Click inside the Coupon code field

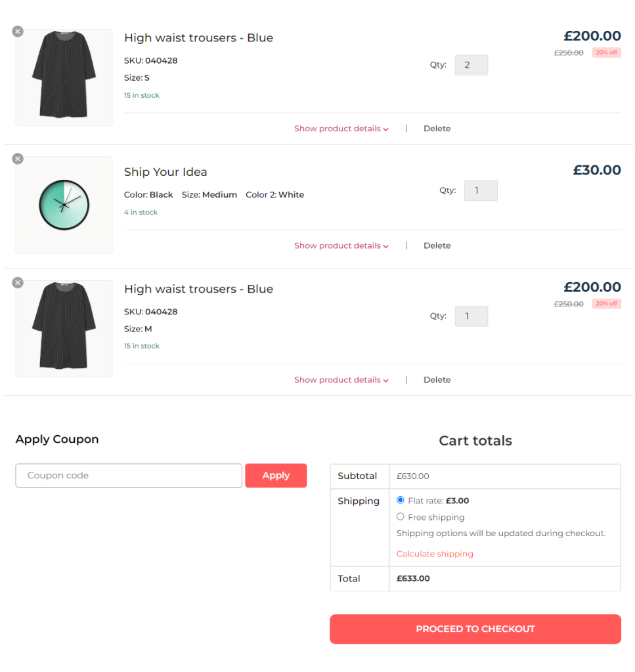(128, 475)
